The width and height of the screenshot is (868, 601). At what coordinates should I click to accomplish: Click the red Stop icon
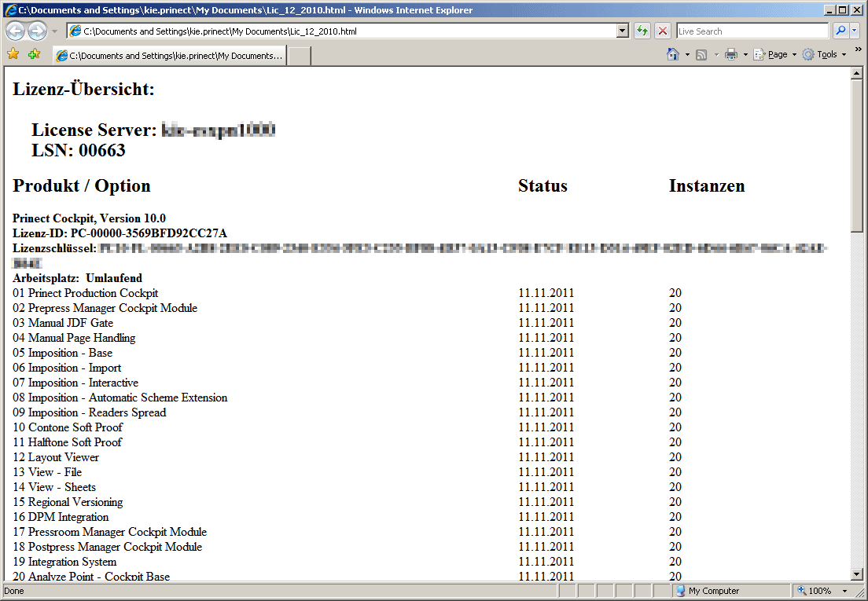pos(663,31)
